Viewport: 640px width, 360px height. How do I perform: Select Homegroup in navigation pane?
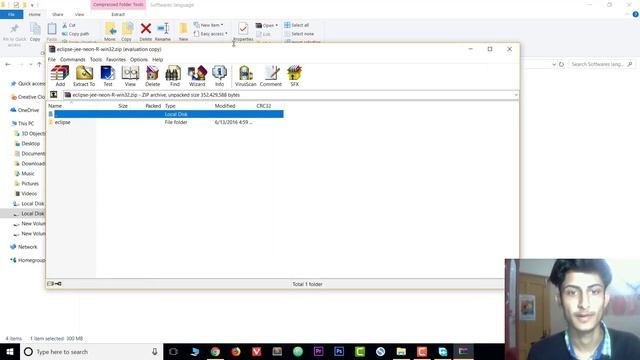coord(28,260)
